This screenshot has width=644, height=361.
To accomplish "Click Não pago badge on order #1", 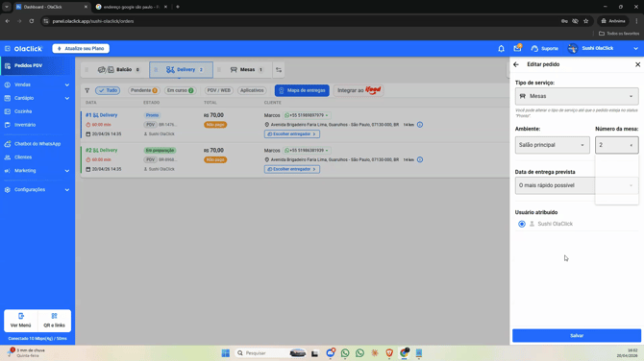I will click(x=215, y=125).
